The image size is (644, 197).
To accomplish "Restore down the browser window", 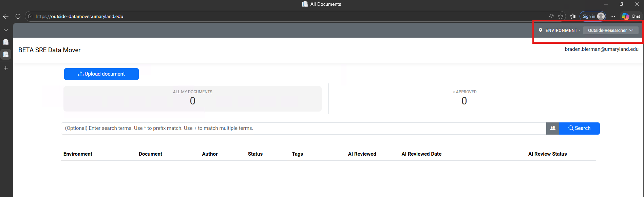I will pyautogui.click(x=622, y=4).
